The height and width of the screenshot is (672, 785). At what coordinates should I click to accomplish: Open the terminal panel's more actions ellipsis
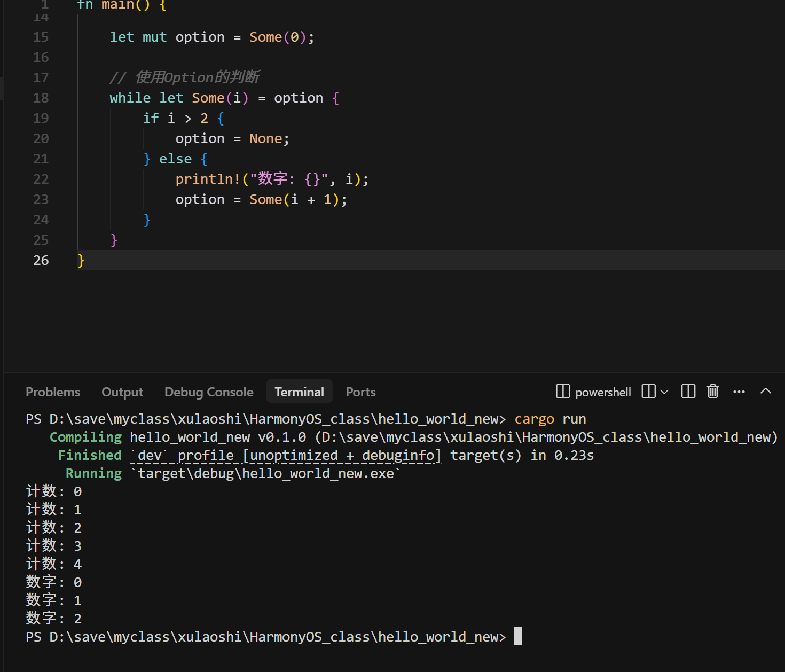tap(739, 392)
